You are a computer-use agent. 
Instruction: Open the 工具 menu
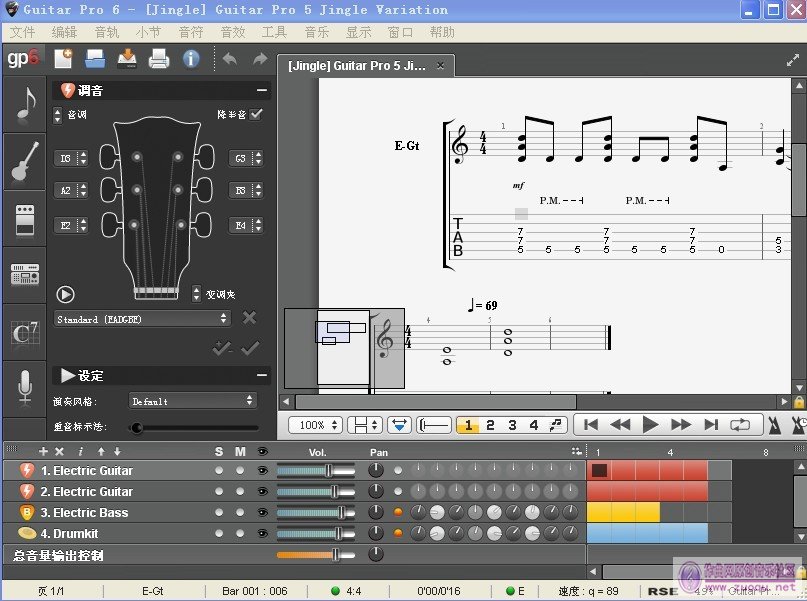274,32
